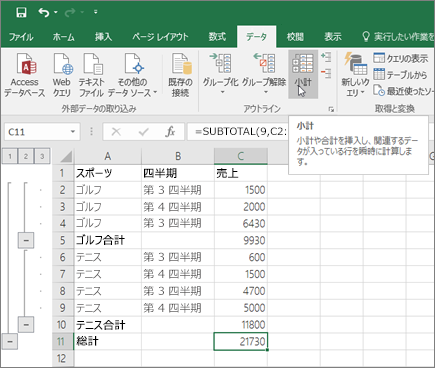Collapse the テニス合計 group minus button
Image resolution: width=435 pixels, height=368 pixels.
pyautogui.click(x=26, y=324)
